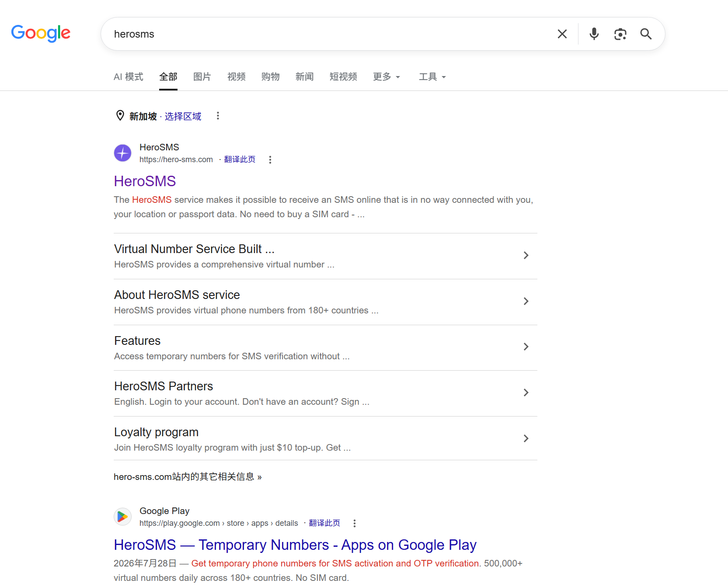Click the Google Play site name text
The width and height of the screenshot is (728, 587).
[x=164, y=511]
